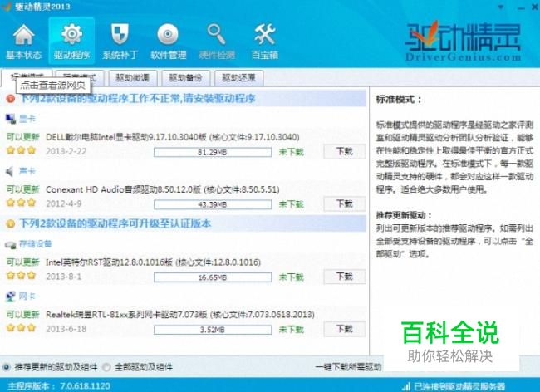
Task: Click the signal bars icon in status bar
Action: pyautogui.click(x=406, y=386)
